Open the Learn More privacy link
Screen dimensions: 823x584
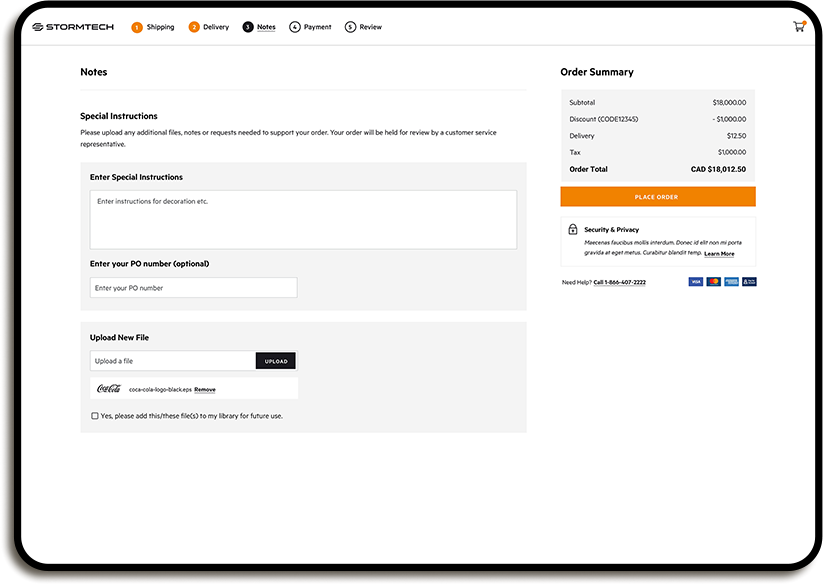pos(719,253)
